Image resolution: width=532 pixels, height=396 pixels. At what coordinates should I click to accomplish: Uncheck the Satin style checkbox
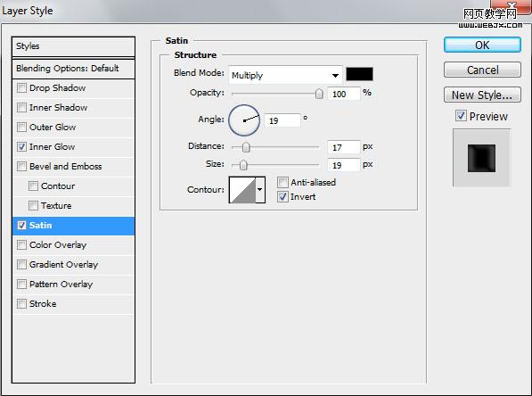(x=21, y=225)
